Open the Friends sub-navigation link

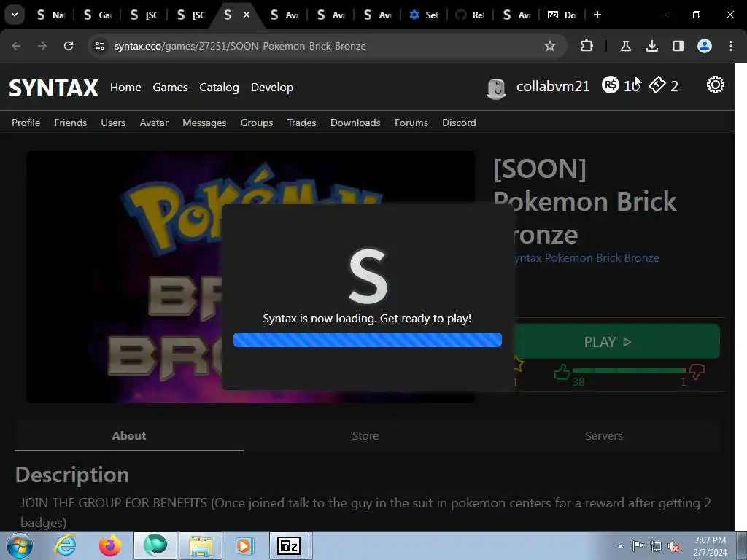[x=71, y=122]
